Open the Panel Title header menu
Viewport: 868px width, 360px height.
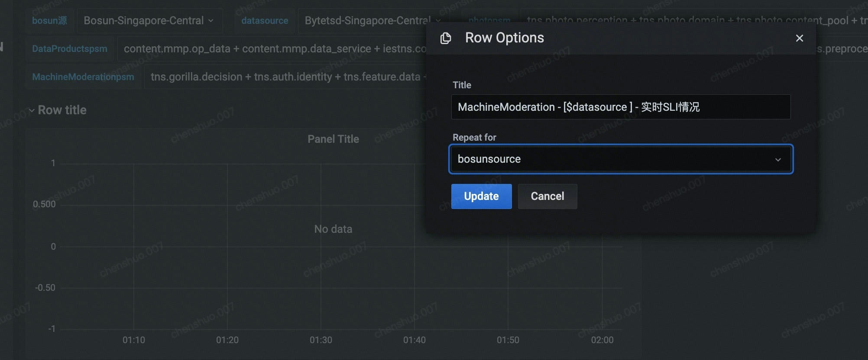333,139
